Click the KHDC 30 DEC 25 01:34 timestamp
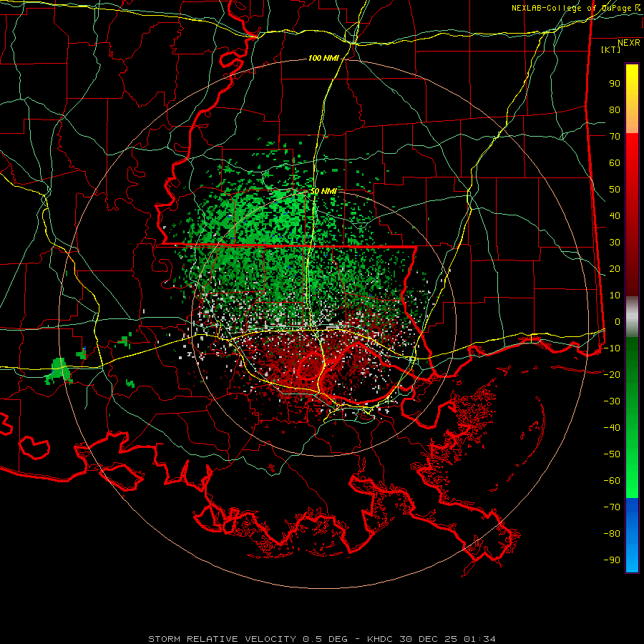The height and width of the screenshot is (644, 644). click(x=431, y=639)
